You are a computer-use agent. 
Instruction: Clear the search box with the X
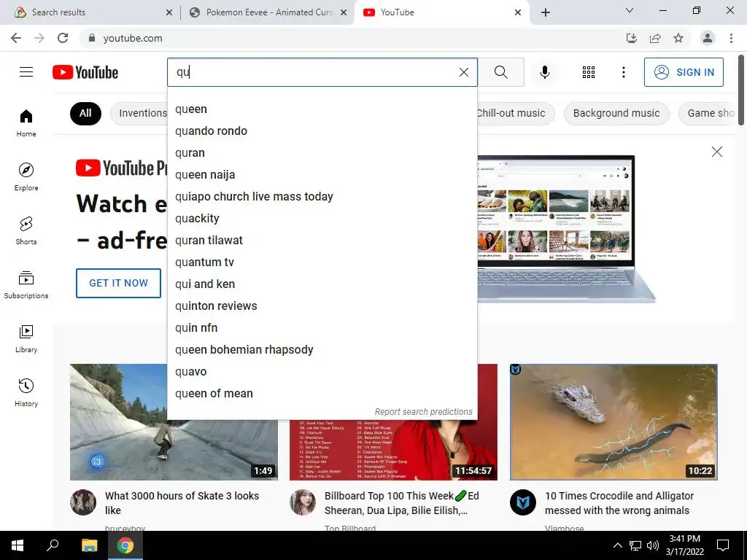[463, 72]
